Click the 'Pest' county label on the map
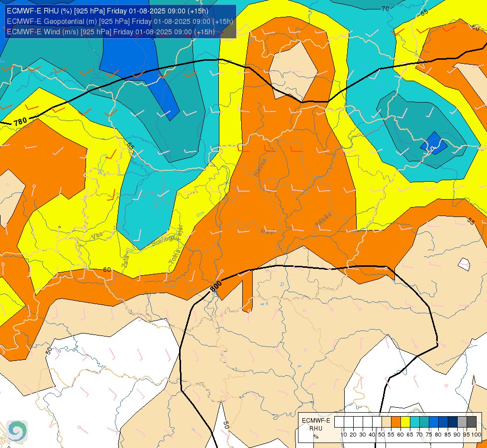The width and height of the screenshot is (487, 448). 268,231
